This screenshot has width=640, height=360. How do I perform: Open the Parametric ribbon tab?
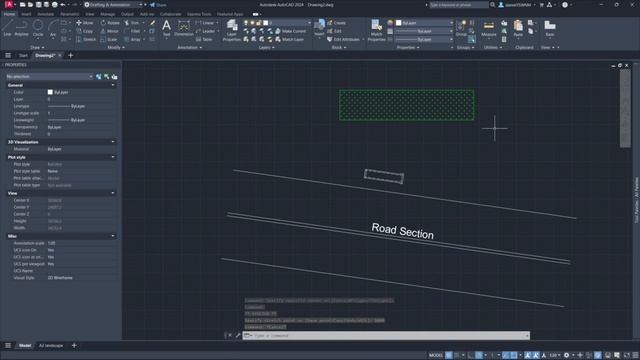[69, 14]
